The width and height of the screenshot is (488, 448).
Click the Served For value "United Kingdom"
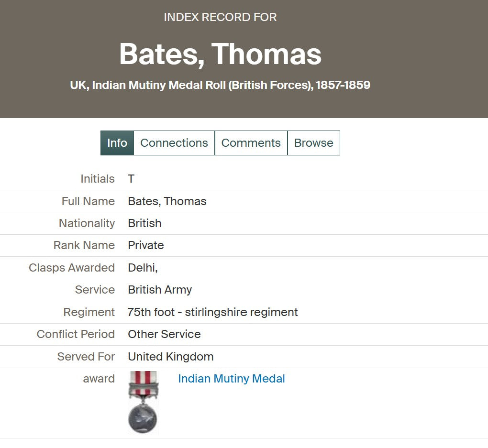click(170, 357)
